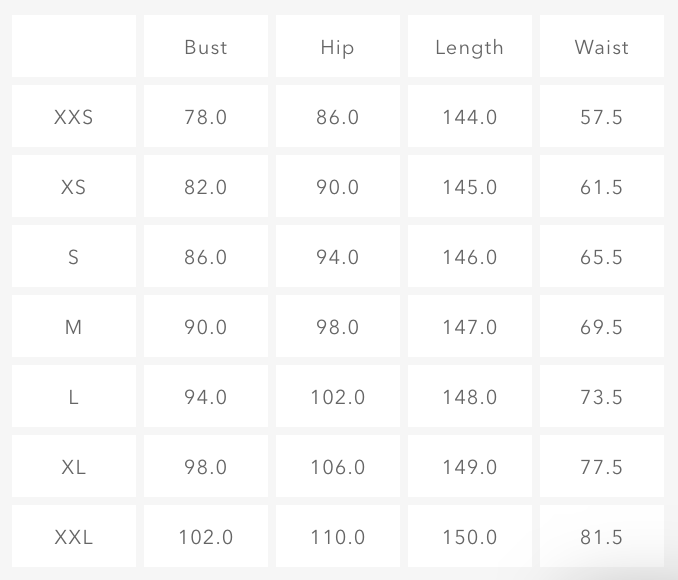Screen dimensions: 678x580
Task: Click the XL waist value 77.5
Action: point(602,467)
